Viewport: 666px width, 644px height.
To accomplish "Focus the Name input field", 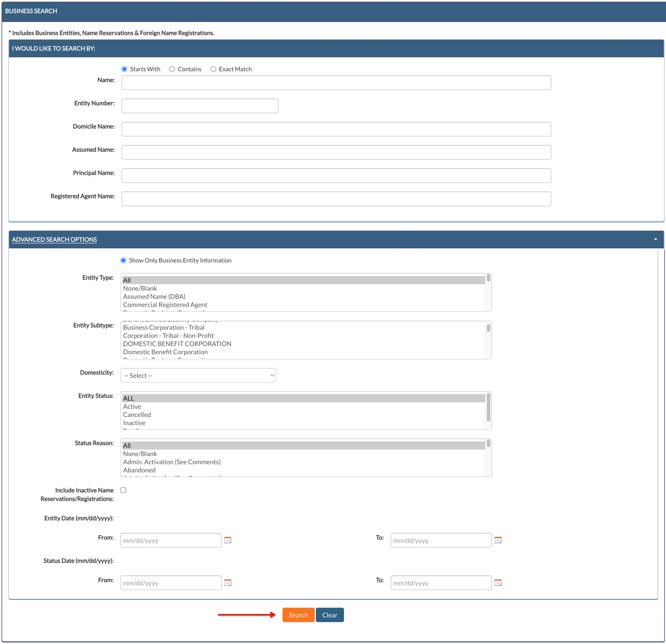I will click(x=336, y=82).
